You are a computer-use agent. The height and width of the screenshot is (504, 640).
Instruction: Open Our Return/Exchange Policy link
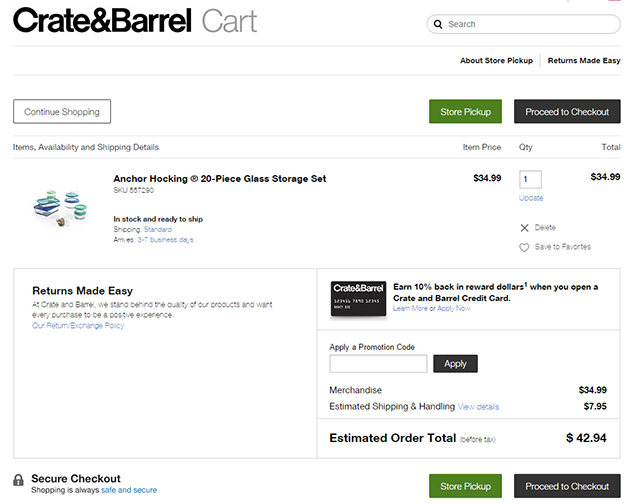(x=78, y=326)
